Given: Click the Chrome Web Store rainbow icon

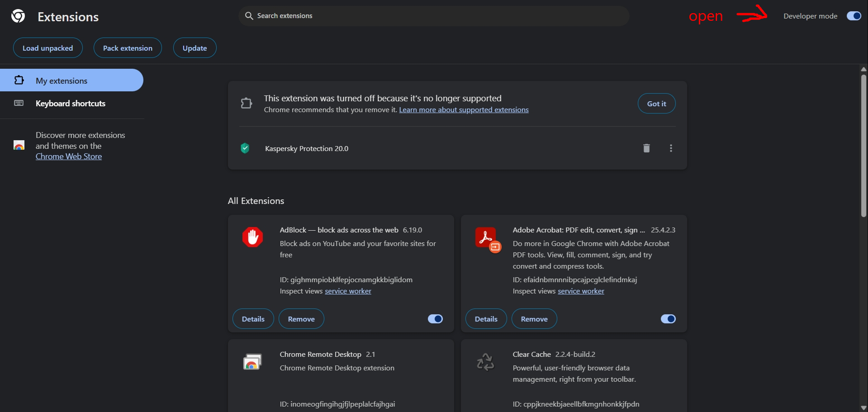Looking at the screenshot, I should point(19,145).
